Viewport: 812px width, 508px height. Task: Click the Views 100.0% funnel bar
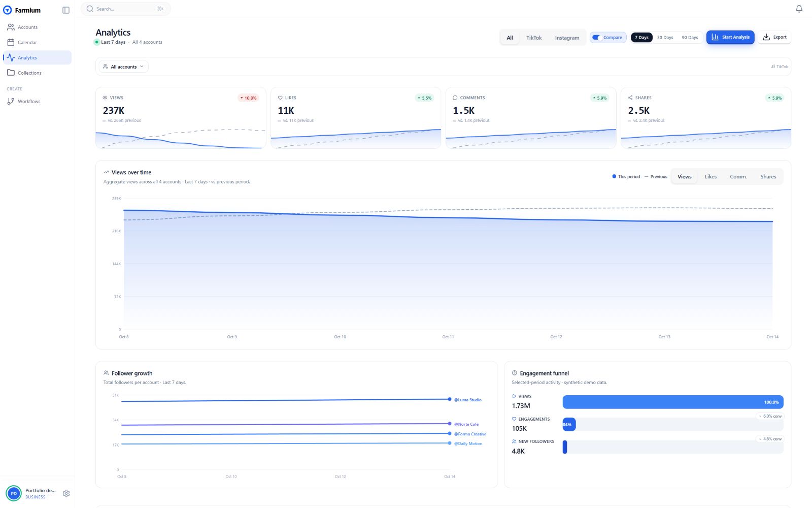pyautogui.click(x=673, y=402)
